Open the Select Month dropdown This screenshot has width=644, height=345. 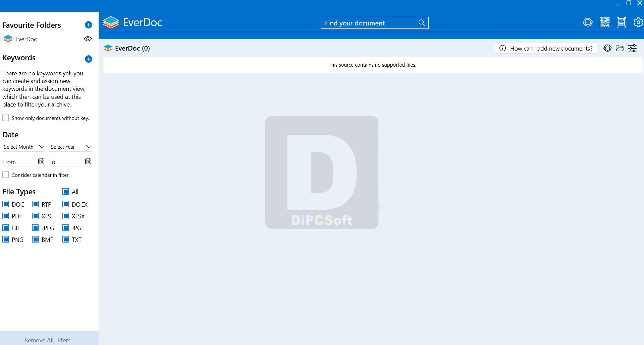[24, 147]
